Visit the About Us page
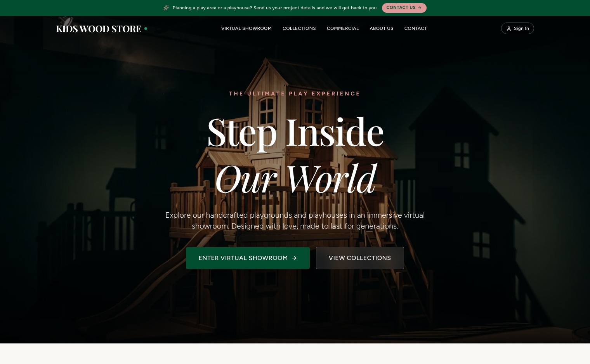590x364 pixels. click(382, 28)
